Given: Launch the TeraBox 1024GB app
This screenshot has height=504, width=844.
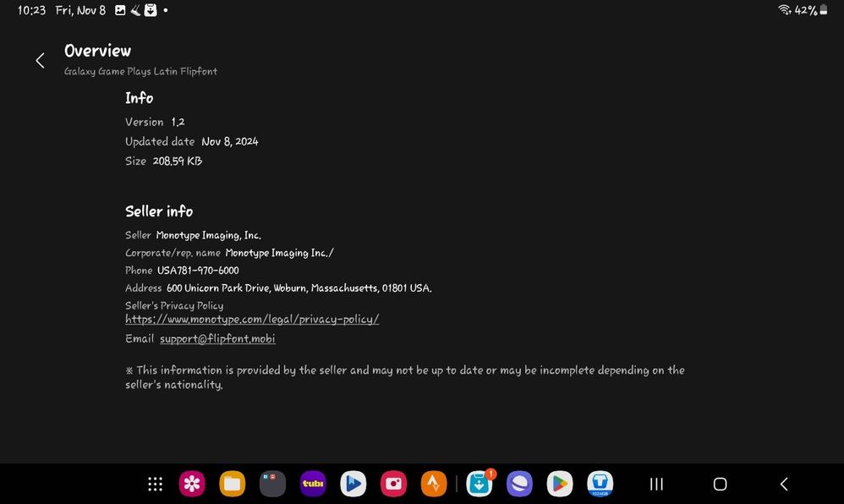Looking at the screenshot, I should pos(600,484).
